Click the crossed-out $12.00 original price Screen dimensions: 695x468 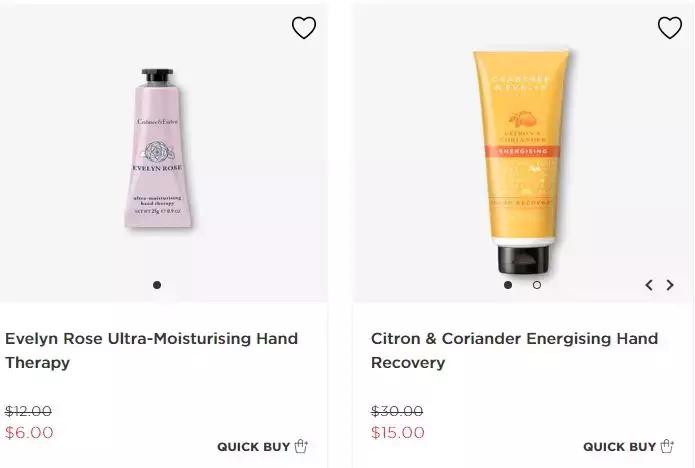point(28,411)
